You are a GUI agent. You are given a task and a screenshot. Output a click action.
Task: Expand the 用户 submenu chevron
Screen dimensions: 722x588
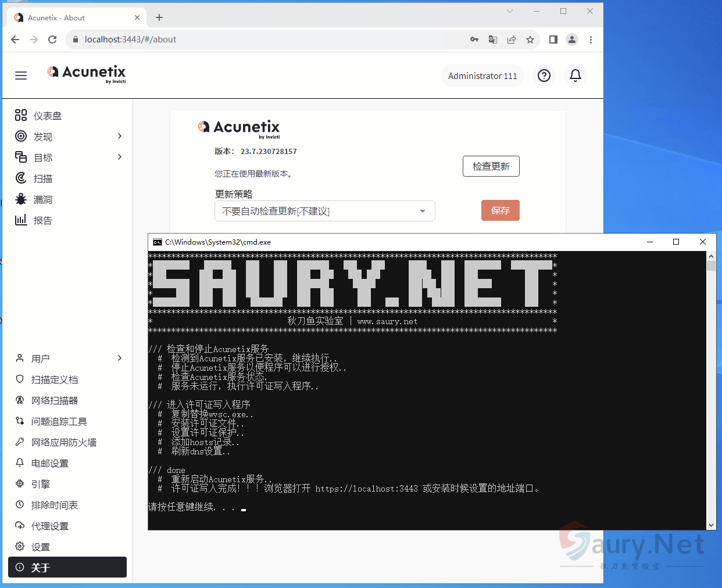pos(120,358)
